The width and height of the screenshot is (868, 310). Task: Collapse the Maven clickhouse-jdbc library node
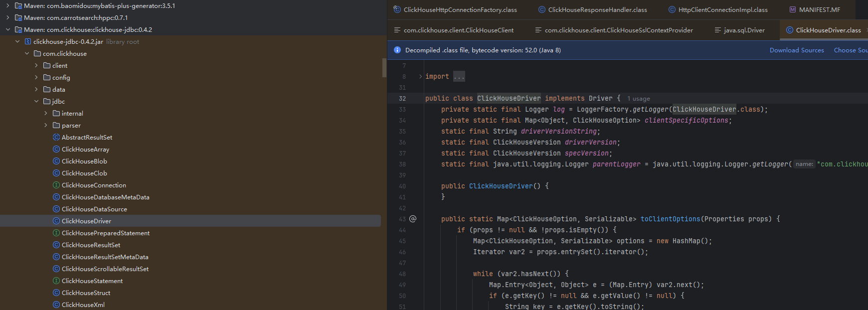7,30
